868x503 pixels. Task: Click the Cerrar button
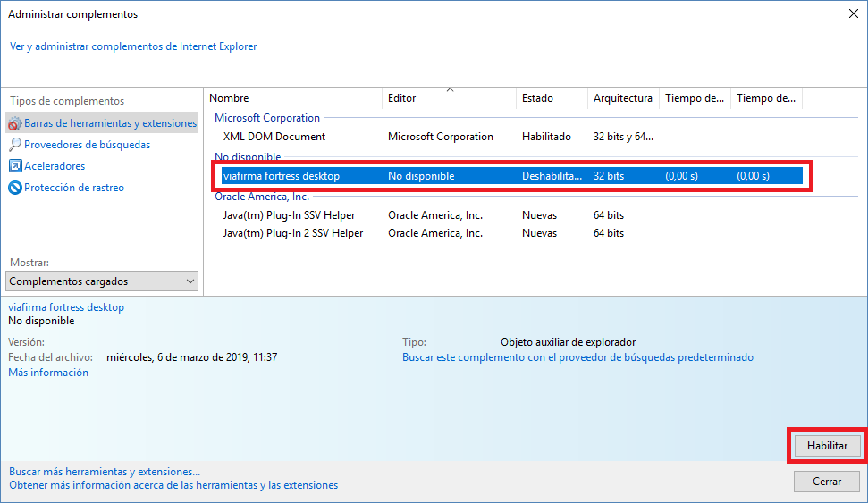[827, 482]
